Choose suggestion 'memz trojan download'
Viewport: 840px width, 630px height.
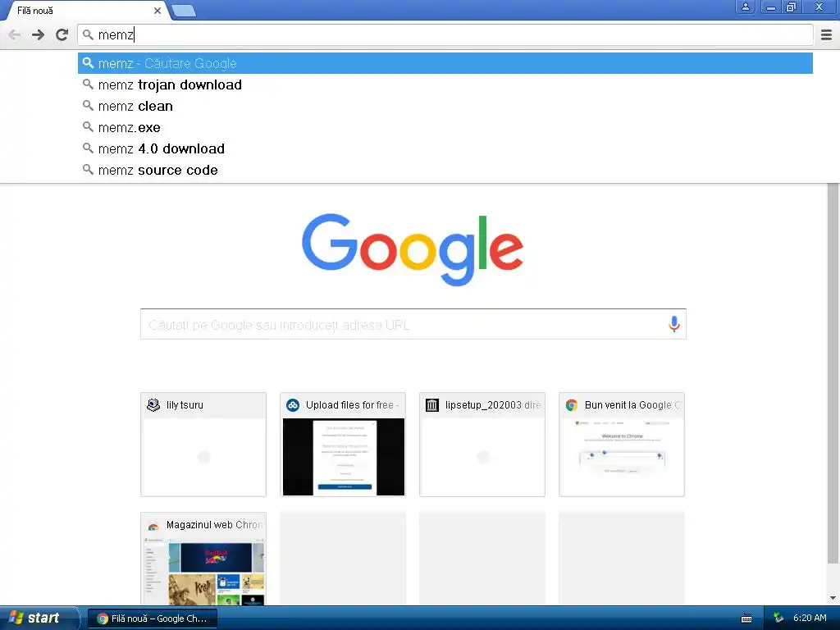click(445, 84)
